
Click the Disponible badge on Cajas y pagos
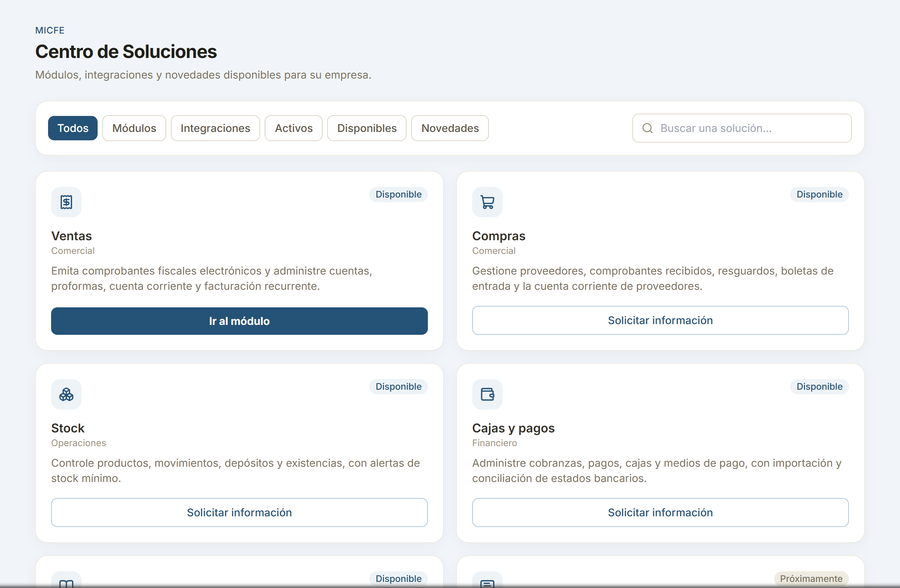820,387
